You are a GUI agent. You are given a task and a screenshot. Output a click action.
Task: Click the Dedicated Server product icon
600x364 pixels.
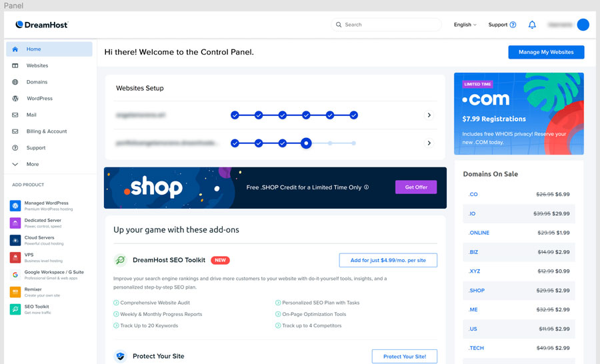[15, 223]
